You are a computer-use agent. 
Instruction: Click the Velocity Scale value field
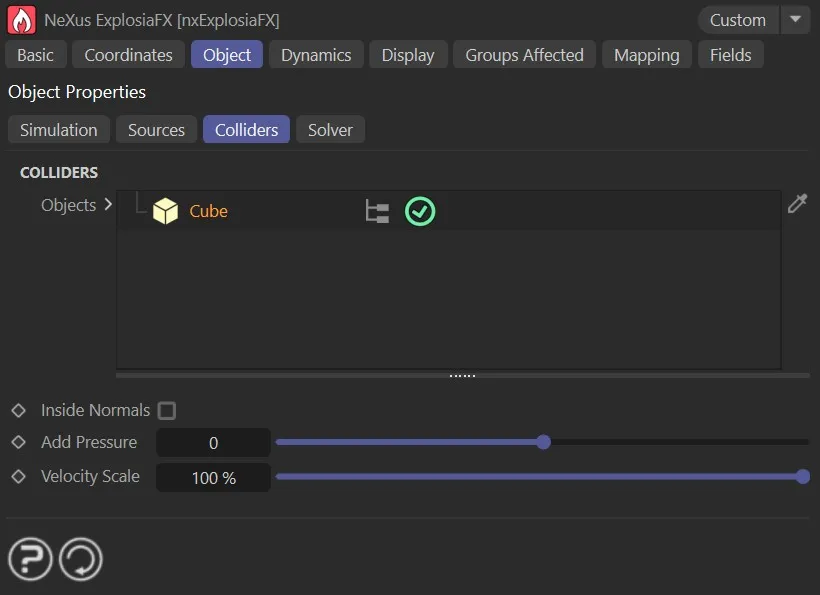pos(213,478)
